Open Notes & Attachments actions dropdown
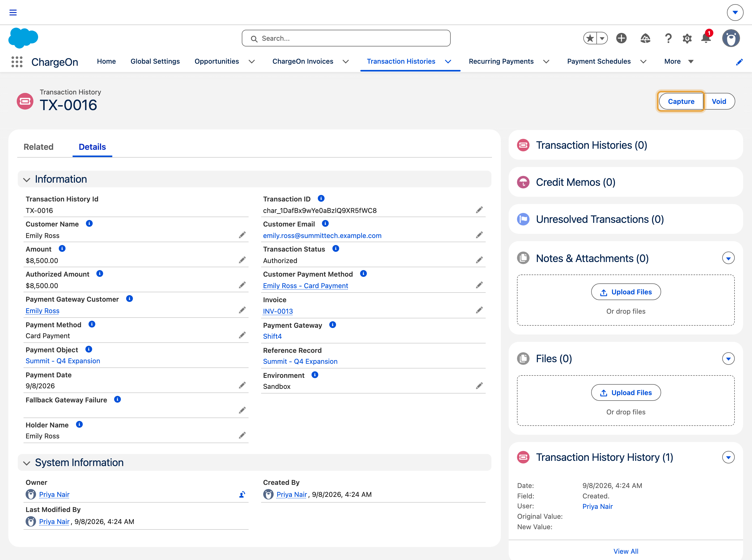752x560 pixels. [728, 258]
